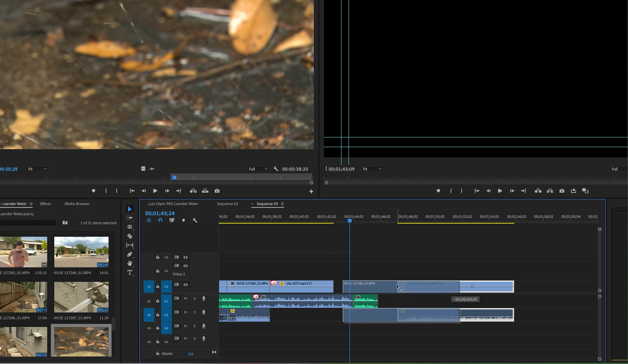Open timeline display settings wrench

coord(195,220)
